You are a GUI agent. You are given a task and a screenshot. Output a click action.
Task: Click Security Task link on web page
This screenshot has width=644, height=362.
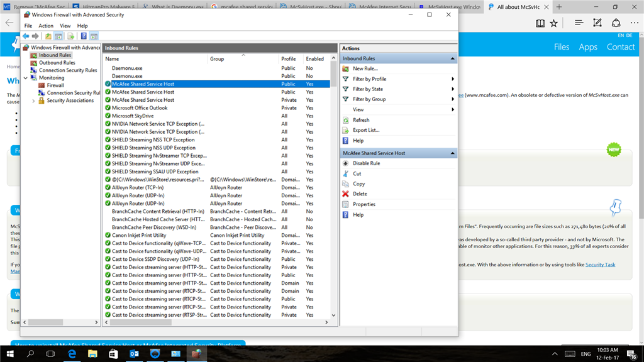[x=600, y=265]
